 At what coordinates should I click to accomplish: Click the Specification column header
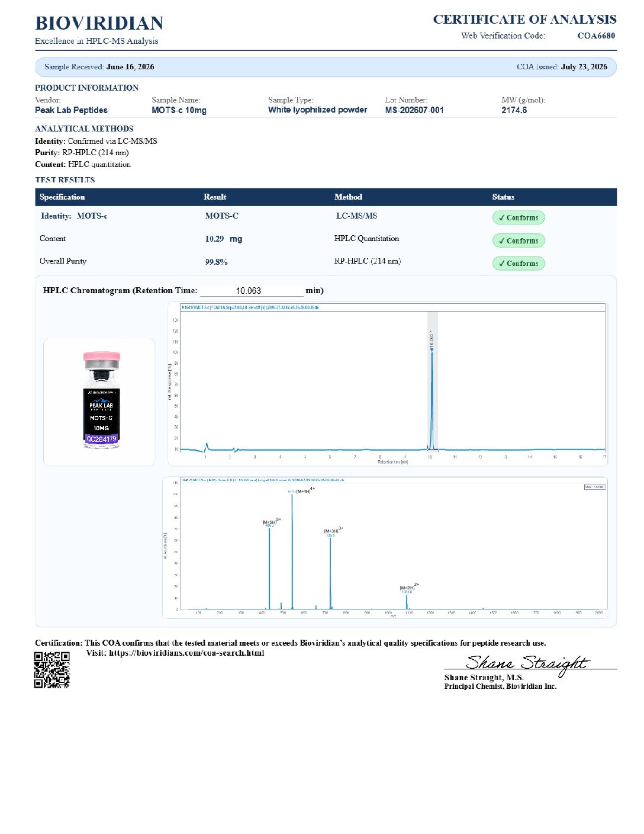pos(62,197)
